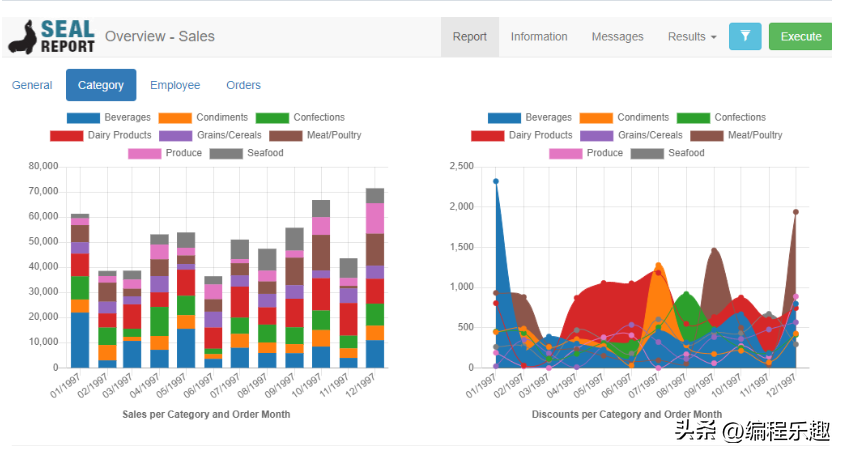Open the Information menu item

click(x=539, y=37)
